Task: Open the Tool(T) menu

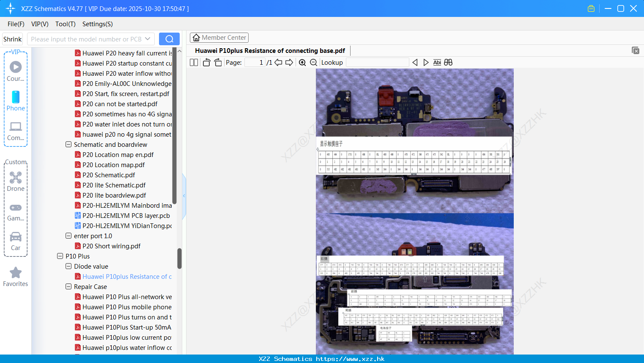Action: click(x=66, y=24)
